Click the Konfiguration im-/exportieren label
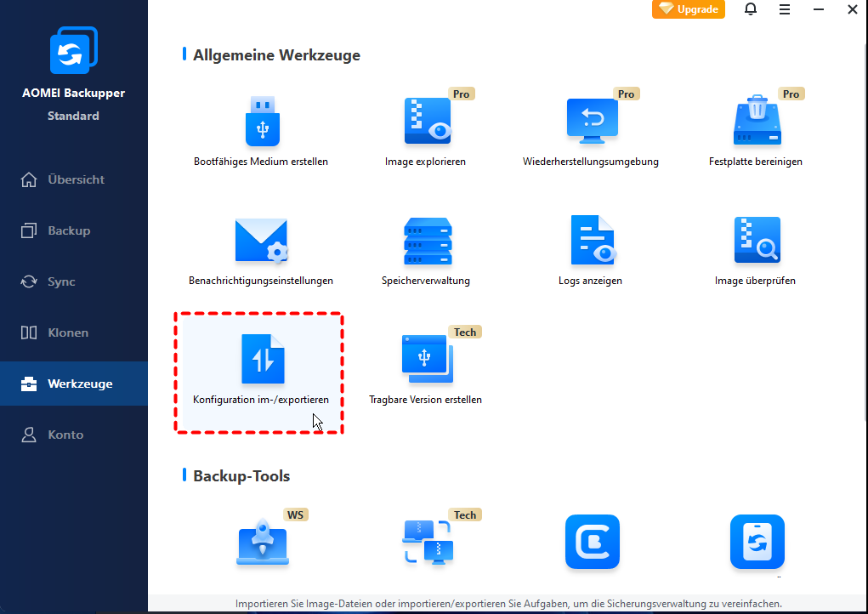 (261, 400)
